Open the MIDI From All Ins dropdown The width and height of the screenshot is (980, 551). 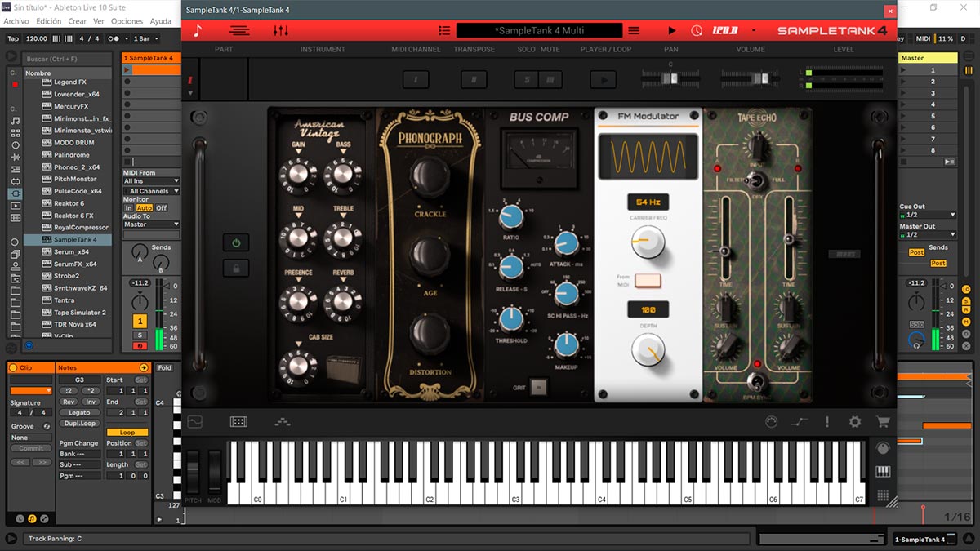tap(151, 181)
